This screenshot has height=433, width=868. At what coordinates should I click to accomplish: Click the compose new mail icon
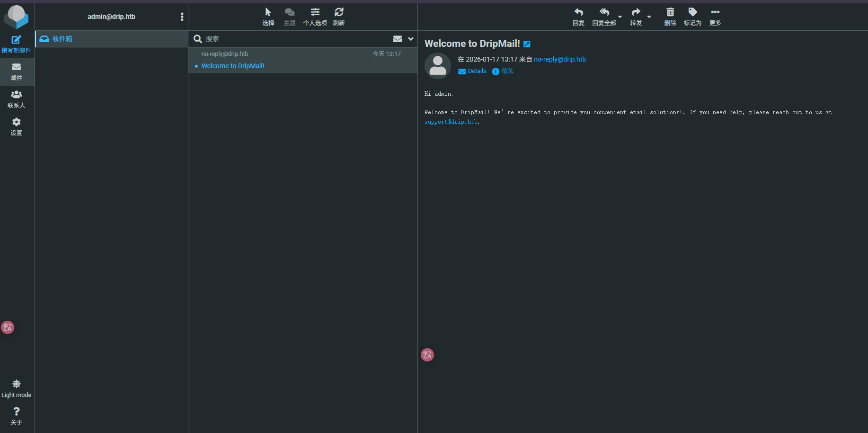(16, 40)
